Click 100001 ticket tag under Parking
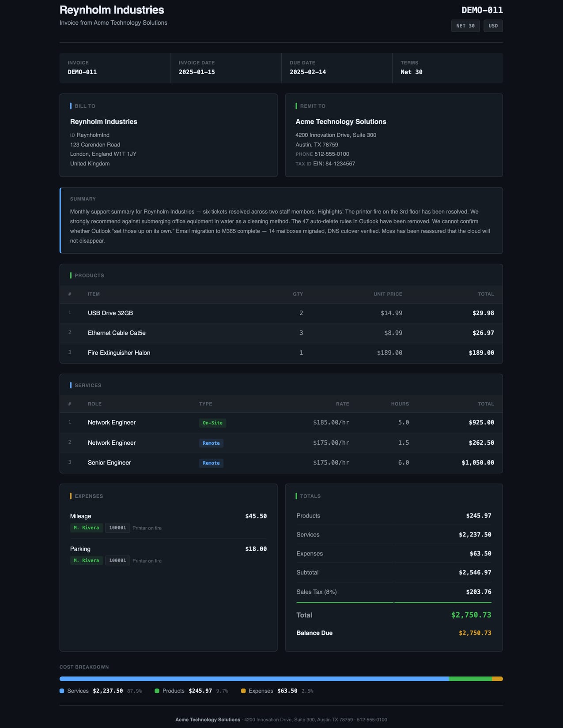 point(117,560)
